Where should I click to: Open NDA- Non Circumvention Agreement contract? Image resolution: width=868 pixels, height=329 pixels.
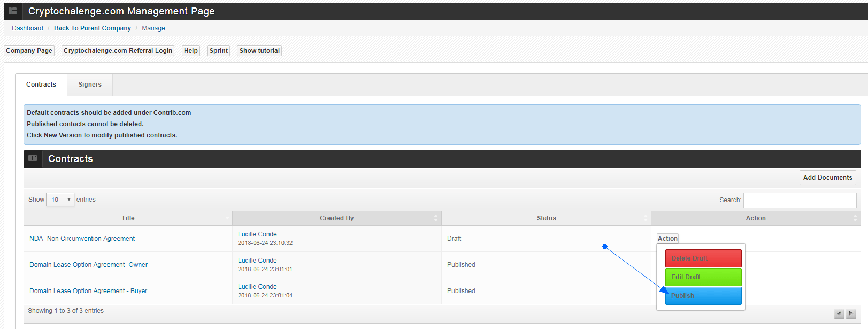click(82, 239)
